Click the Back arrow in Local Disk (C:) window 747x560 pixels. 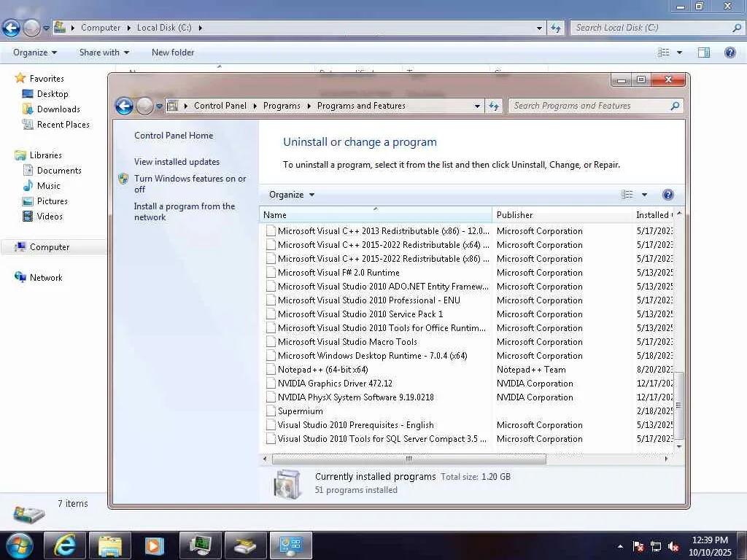(x=12, y=28)
